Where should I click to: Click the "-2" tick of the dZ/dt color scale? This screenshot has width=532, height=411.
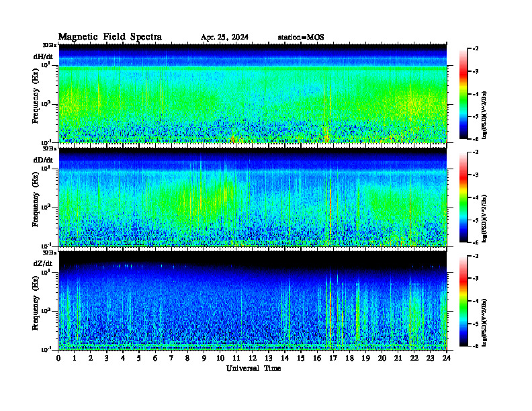(x=476, y=256)
